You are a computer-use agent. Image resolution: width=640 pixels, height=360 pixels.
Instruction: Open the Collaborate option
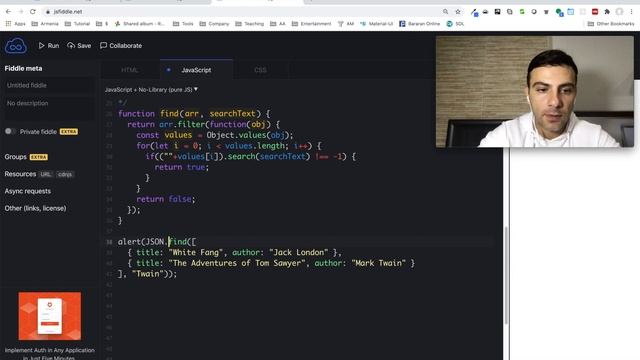[x=121, y=46]
